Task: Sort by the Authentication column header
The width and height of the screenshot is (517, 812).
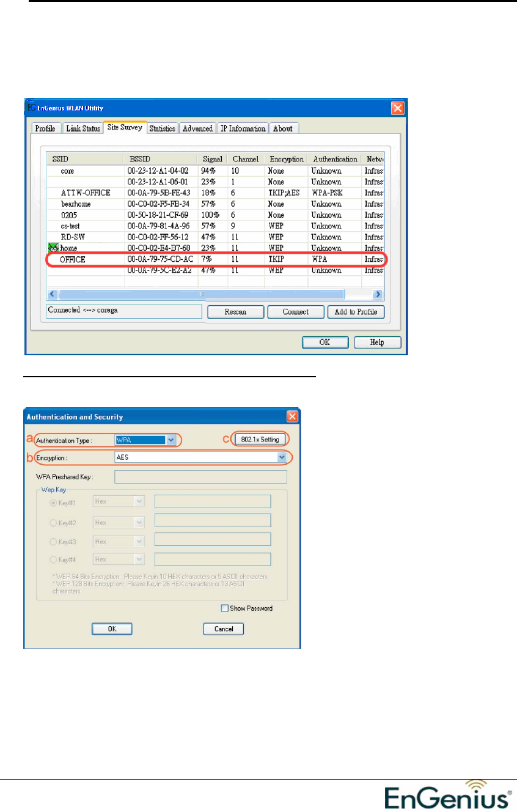Action: (x=334, y=159)
